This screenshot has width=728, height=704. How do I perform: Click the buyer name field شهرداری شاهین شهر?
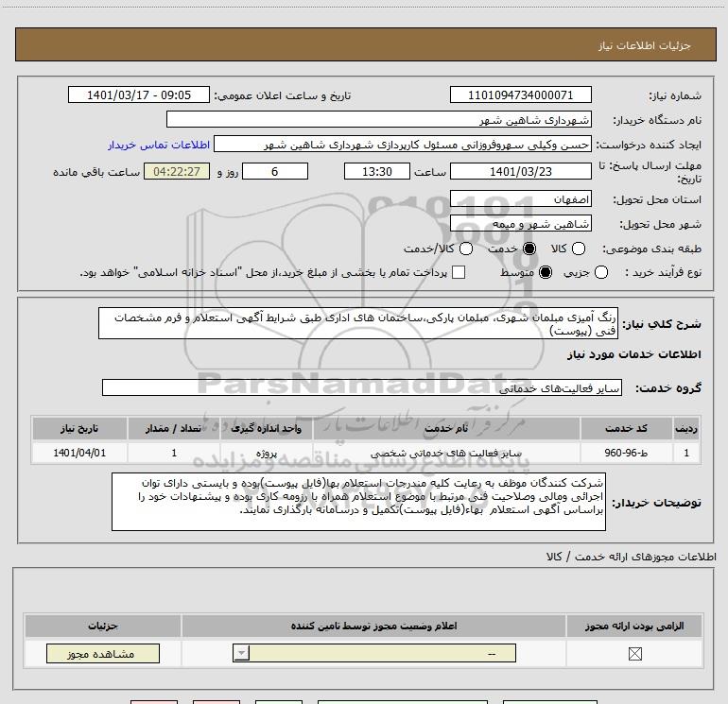[379, 119]
